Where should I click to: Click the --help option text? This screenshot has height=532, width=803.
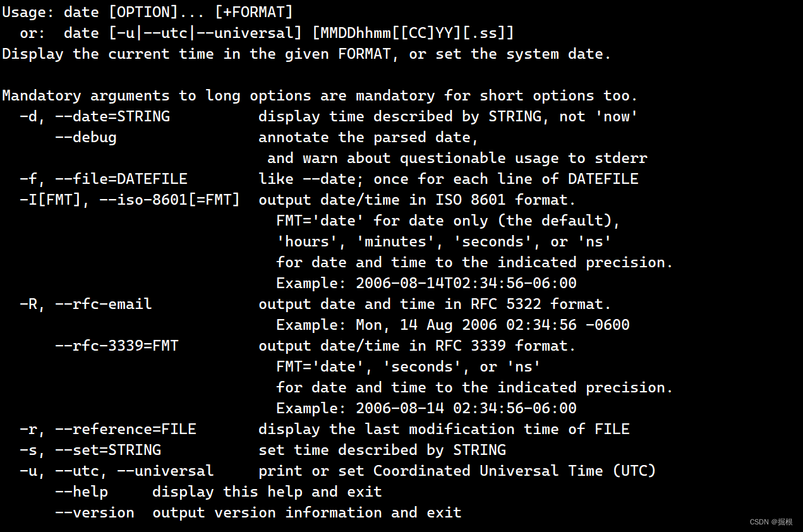pos(82,492)
